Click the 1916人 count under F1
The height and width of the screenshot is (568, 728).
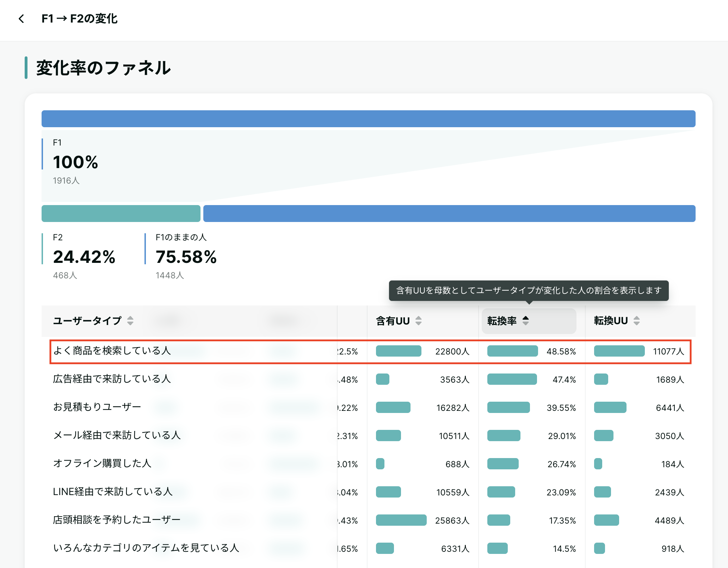point(66,181)
